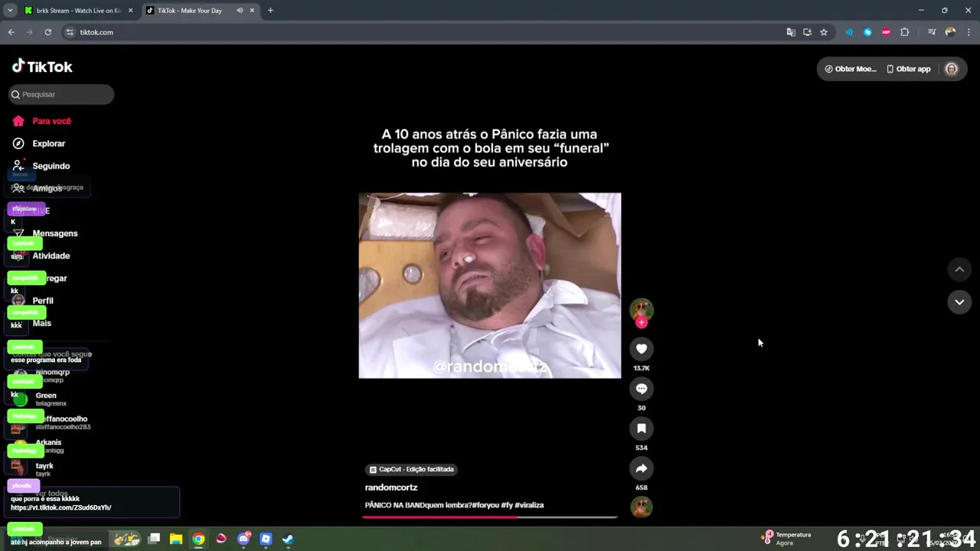This screenshot has width=980, height=551.
Task: Open the media control icon in toolbar
Action: click(x=932, y=32)
